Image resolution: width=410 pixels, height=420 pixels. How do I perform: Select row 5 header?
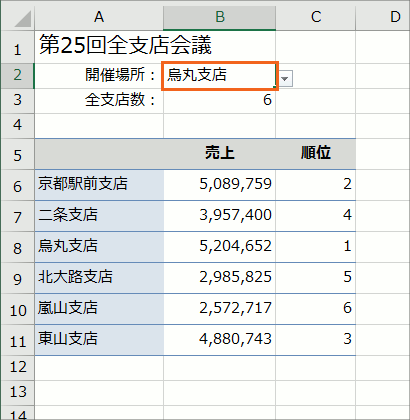[x=18, y=154]
